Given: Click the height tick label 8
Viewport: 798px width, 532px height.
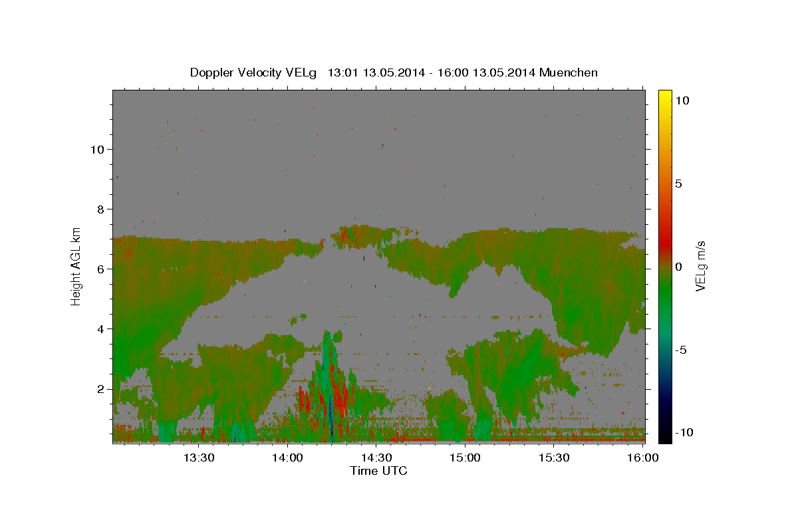Looking at the screenshot, I should click(102, 209).
